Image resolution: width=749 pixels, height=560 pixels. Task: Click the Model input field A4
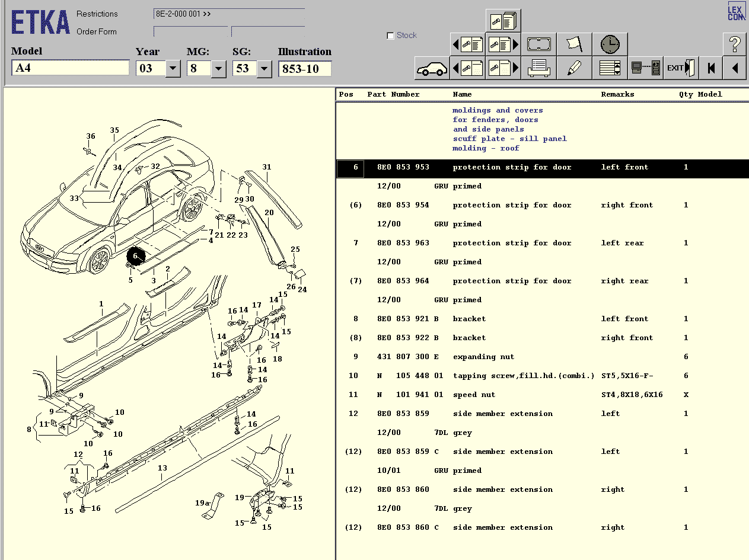point(70,68)
